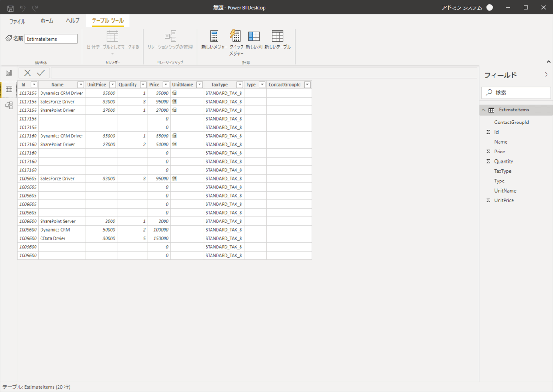The height and width of the screenshot is (392, 553).
Task: Select Price field in Fields pane
Action: (500, 152)
